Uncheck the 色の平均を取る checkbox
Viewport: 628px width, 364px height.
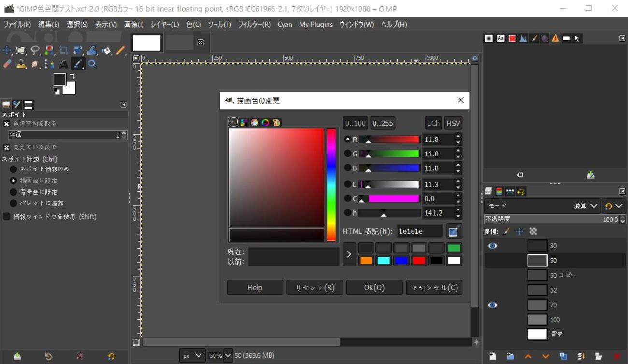click(7, 124)
